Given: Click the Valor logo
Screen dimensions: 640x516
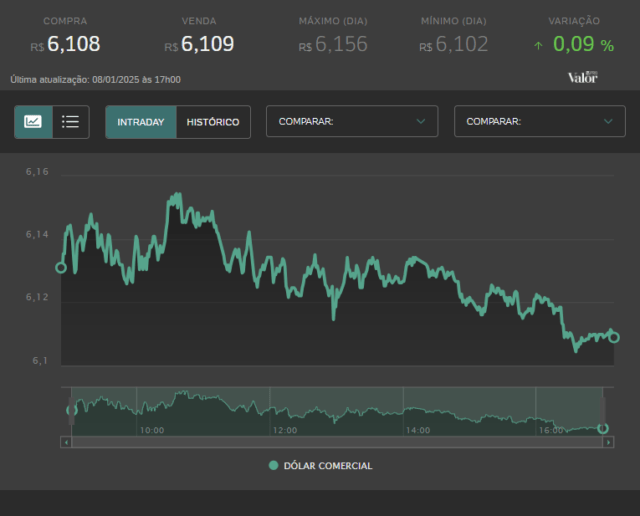Looking at the screenshot, I should [582, 77].
